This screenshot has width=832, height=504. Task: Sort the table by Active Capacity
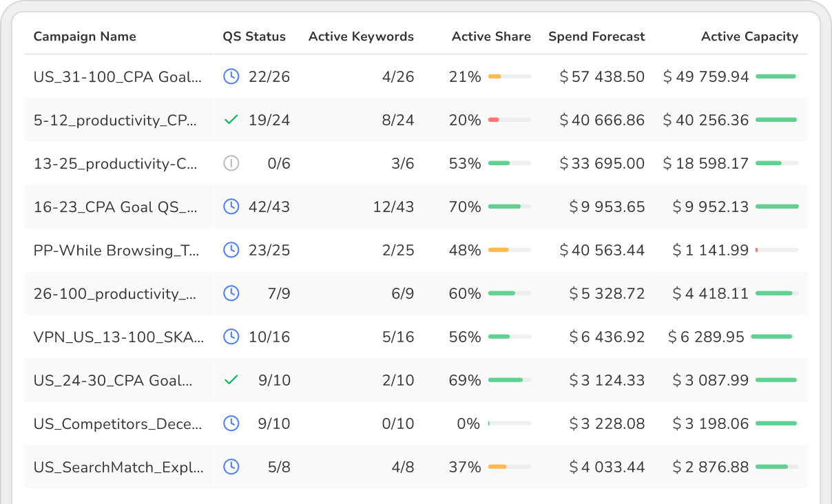coord(749,36)
